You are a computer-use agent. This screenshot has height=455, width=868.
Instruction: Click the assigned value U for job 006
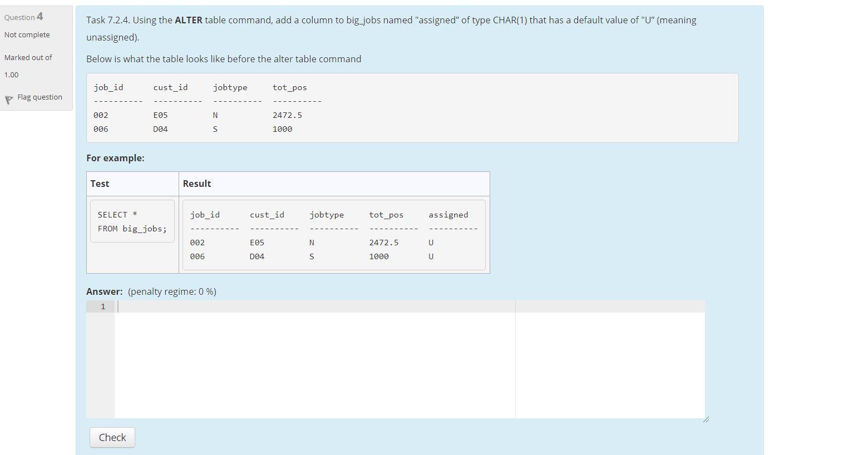tap(431, 256)
